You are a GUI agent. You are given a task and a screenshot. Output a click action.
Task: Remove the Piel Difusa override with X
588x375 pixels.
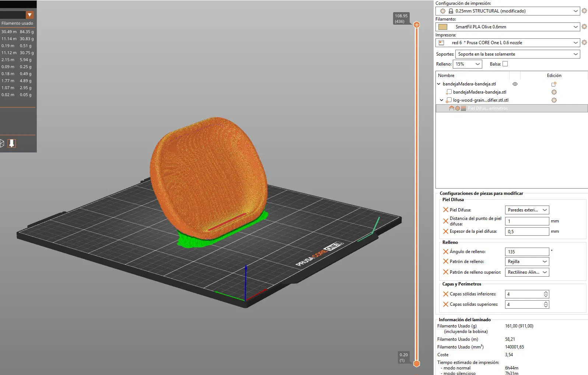tap(445, 210)
